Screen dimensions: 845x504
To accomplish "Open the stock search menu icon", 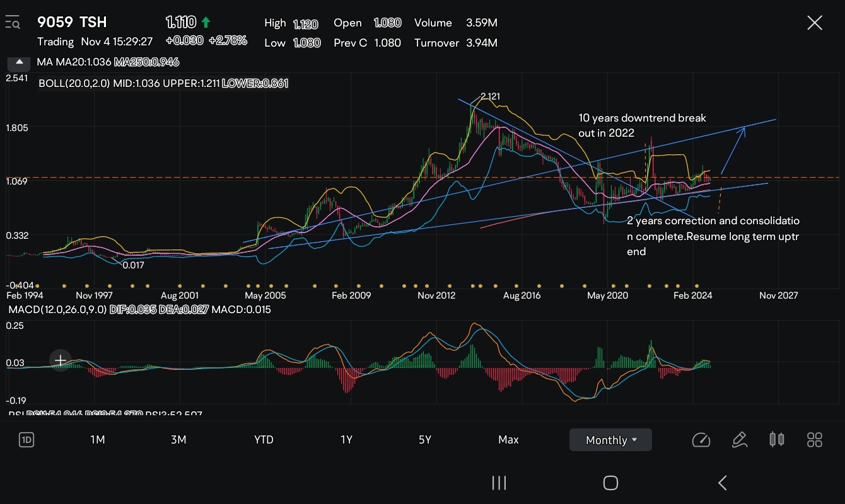I will [x=13, y=23].
